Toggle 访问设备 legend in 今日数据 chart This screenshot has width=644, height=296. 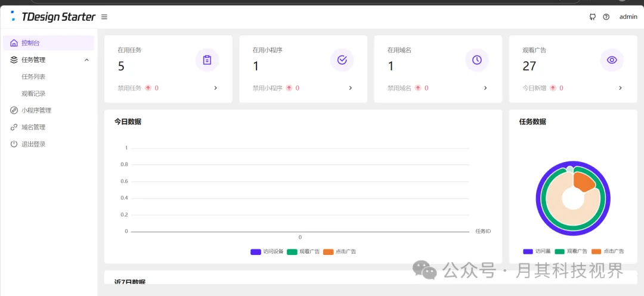(267, 252)
